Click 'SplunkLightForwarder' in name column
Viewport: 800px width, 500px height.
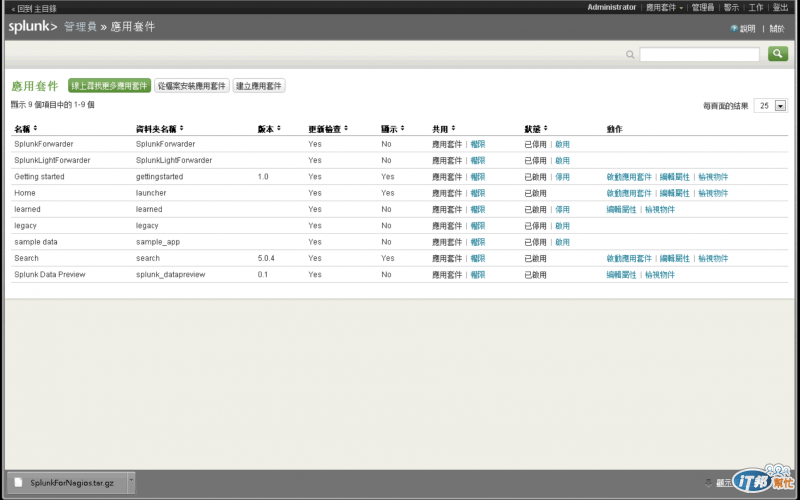pyautogui.click(x=52, y=160)
